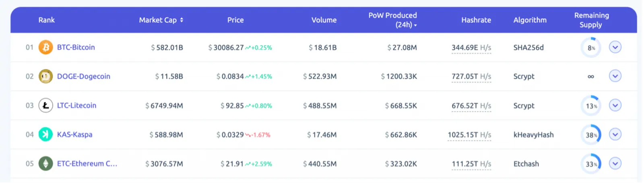Click Kaspa's 38% remaining supply ring
Screen dimensions: 644x184
point(591,135)
